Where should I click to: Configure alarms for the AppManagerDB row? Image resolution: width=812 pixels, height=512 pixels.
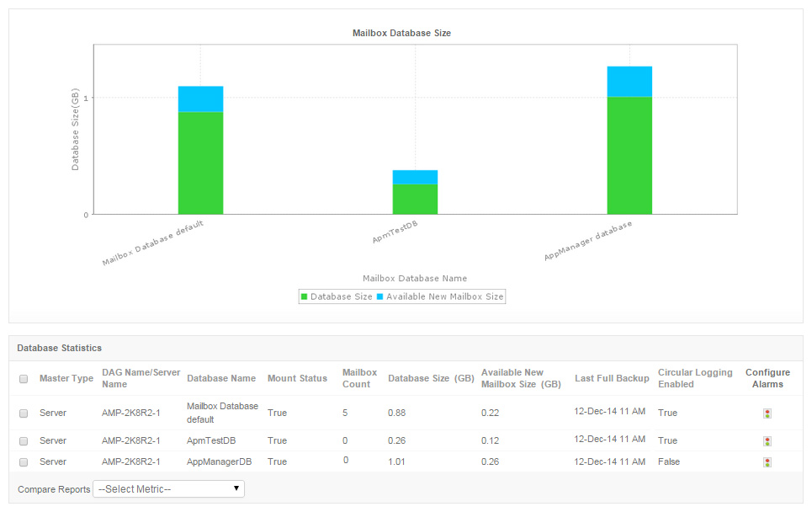point(767,461)
